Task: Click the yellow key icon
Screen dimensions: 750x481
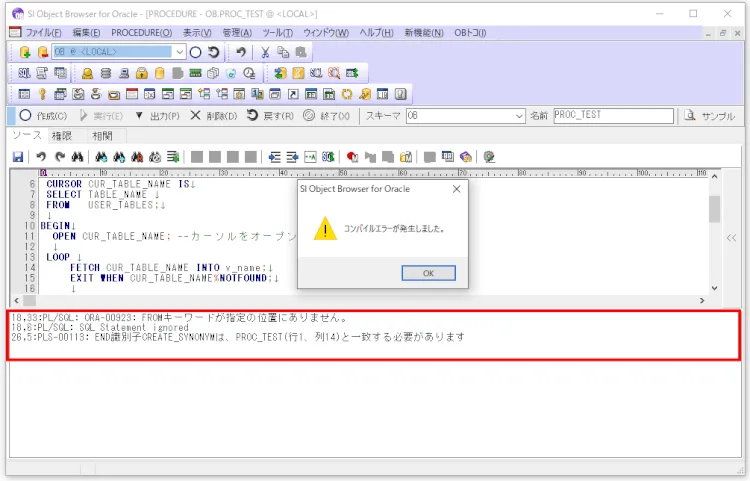Action: point(42,94)
